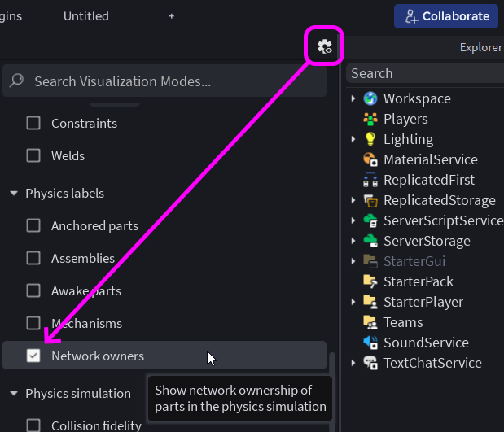504x432 pixels.
Task: Click the Players icon in Explorer
Action: [x=370, y=119]
